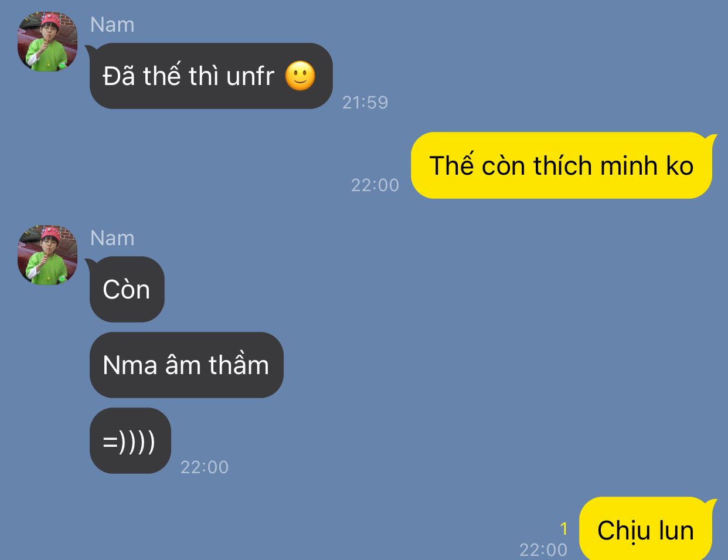Tap the tail of the "Chịu lun" bubble
Image resolution: width=728 pixels, height=560 pixels.
pyautogui.click(x=711, y=504)
